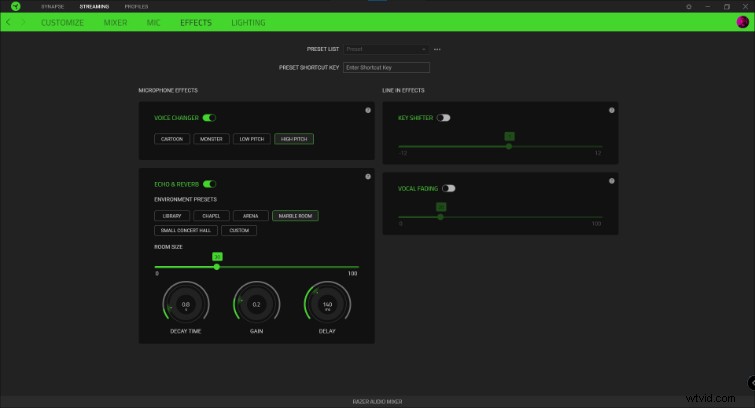The image size is (755, 408).
Task: Choose the Small Concert Hall preset
Action: tap(186, 230)
